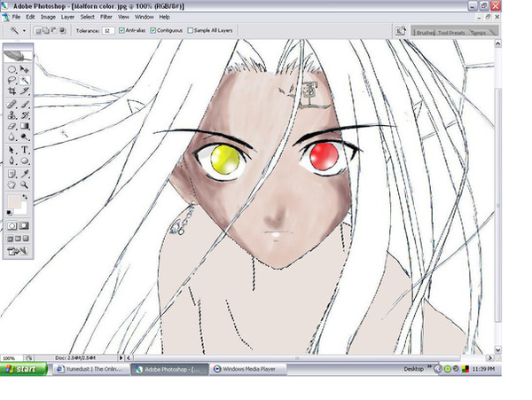Choose Standard Screen mode

(x=10, y=239)
